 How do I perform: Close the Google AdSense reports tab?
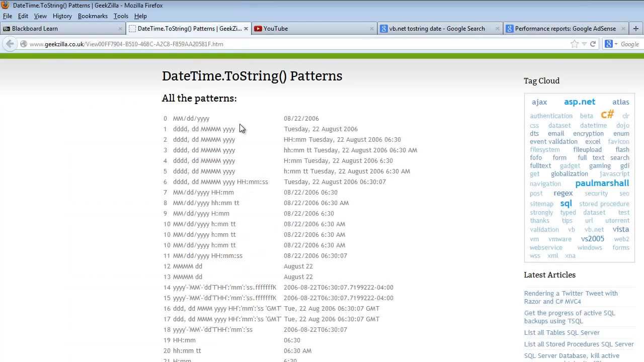tap(623, 29)
